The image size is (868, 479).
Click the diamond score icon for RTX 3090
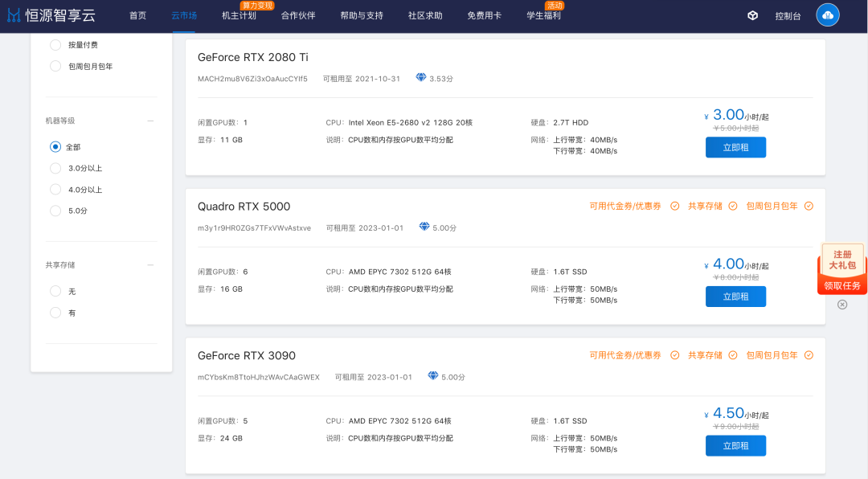[x=433, y=375]
